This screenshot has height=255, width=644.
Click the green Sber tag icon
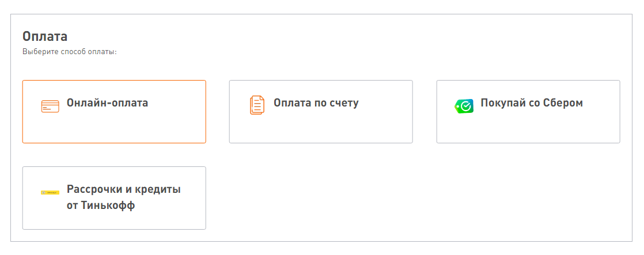[464, 106]
